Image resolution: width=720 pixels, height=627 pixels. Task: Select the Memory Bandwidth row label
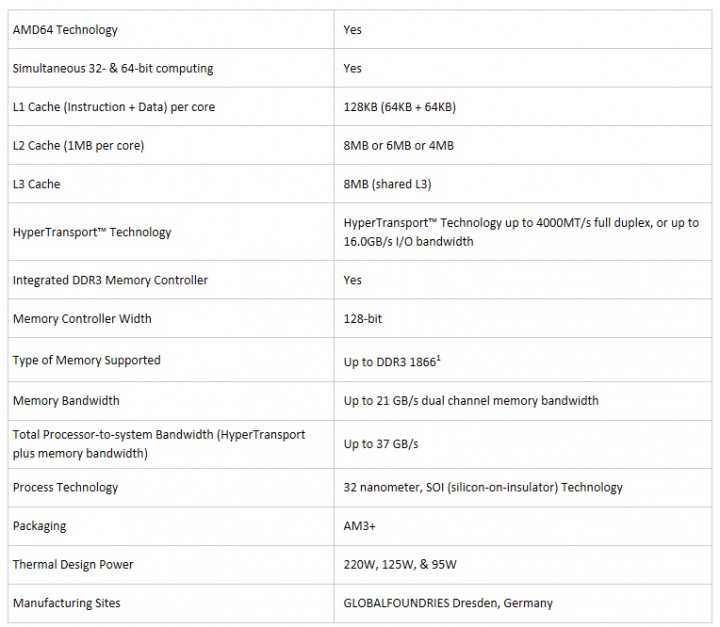pyautogui.click(x=66, y=401)
